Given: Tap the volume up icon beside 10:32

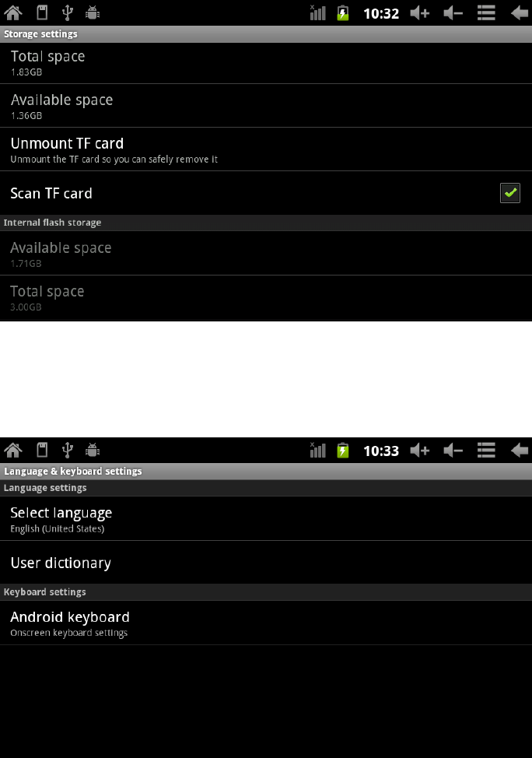Looking at the screenshot, I should [x=419, y=12].
